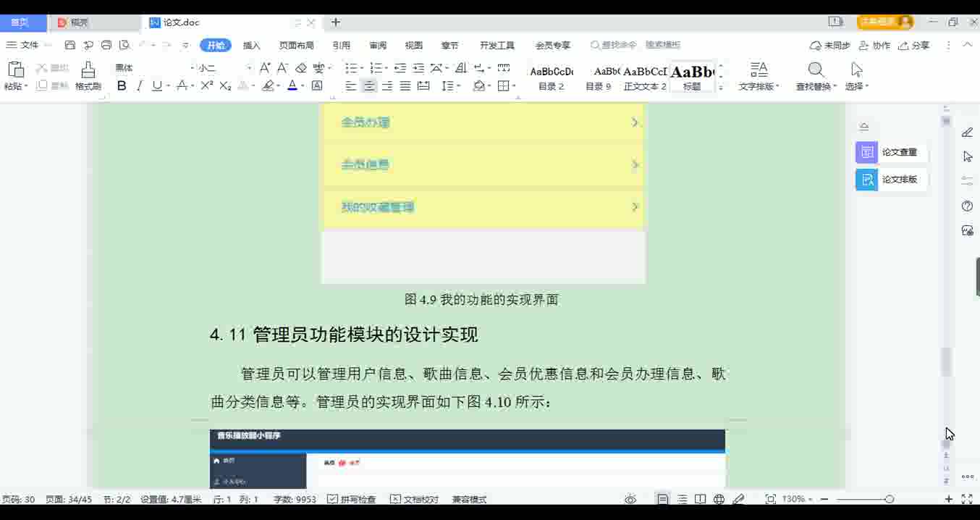Click the help question icon in right sidebar
Viewport: 980px width, 520px height.
click(x=967, y=206)
